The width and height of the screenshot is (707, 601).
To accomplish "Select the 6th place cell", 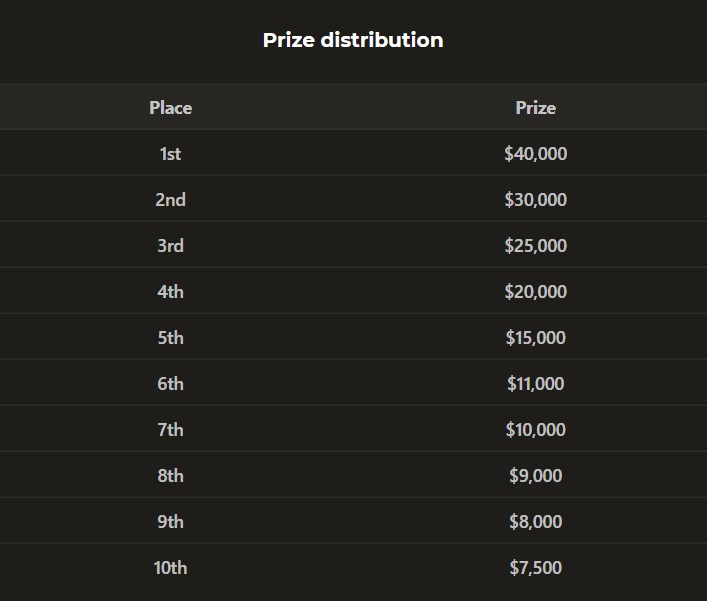I will click(170, 384).
